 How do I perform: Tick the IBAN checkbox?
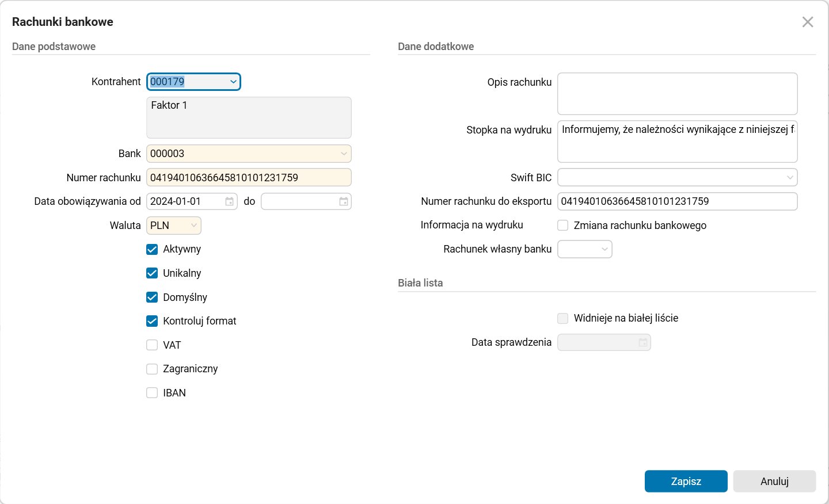click(152, 393)
